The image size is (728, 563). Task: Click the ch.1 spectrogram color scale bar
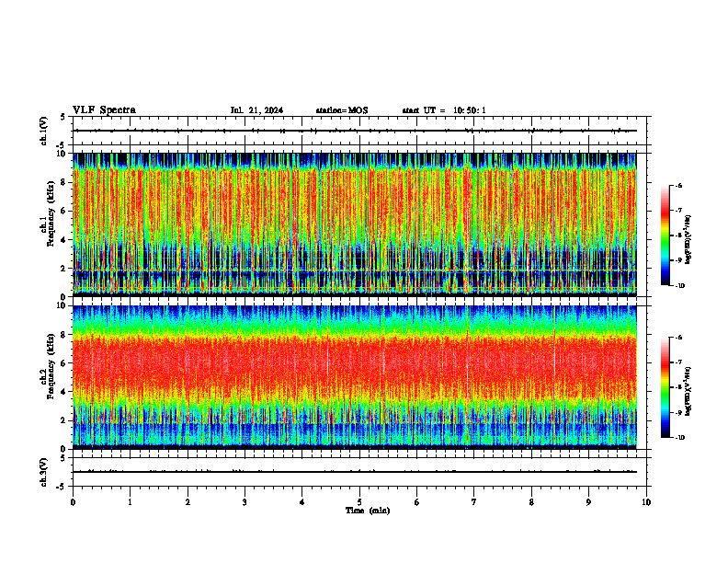[x=665, y=236]
